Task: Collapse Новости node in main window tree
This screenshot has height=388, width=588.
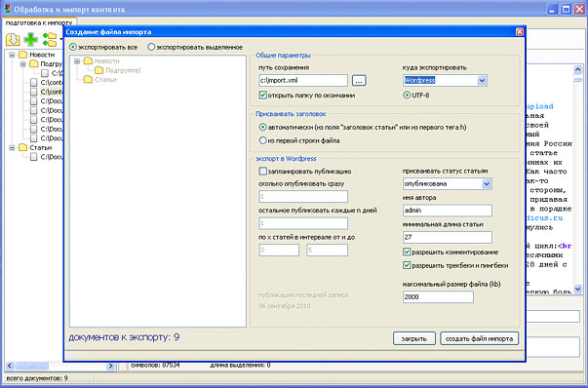Action: pos(12,55)
